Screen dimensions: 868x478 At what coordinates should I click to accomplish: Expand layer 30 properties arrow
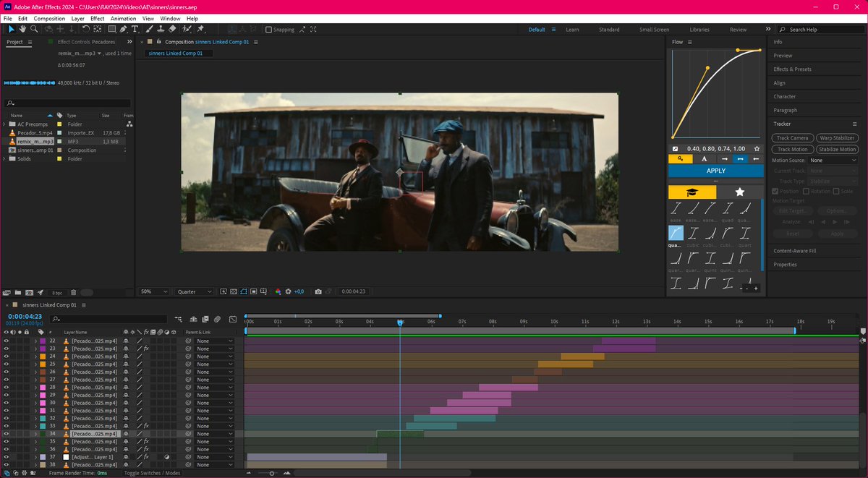[35, 403]
